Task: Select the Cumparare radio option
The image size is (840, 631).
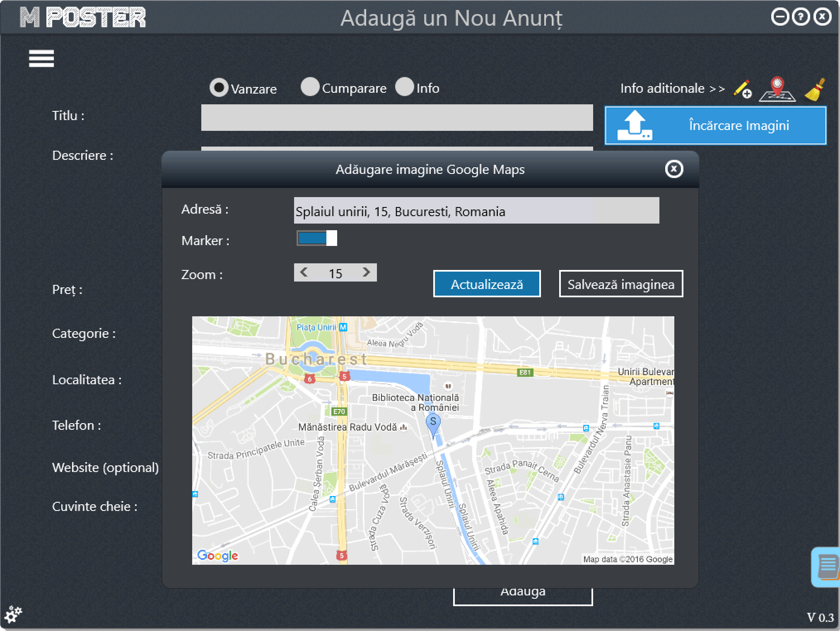Action: (x=343, y=87)
